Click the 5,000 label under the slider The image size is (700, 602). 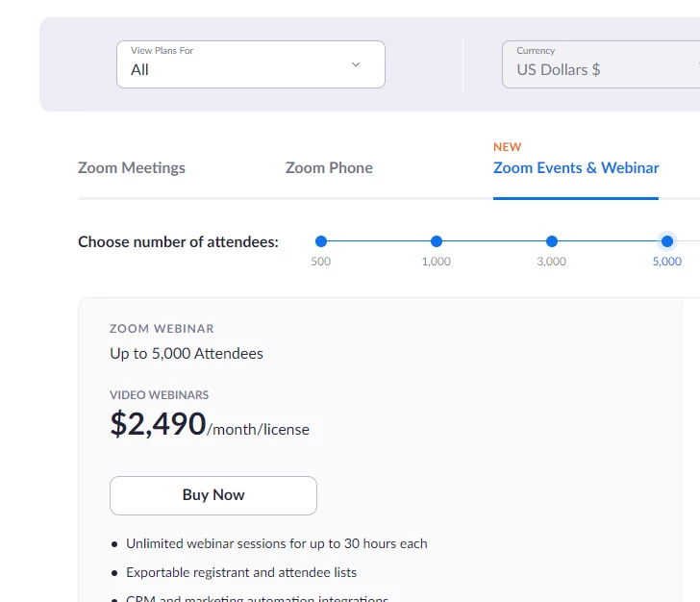[667, 262]
